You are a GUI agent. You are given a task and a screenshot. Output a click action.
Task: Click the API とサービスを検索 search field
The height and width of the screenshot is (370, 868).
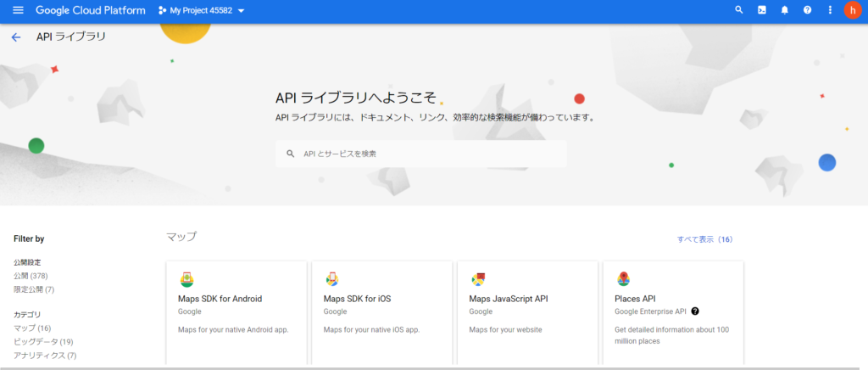[x=420, y=154]
